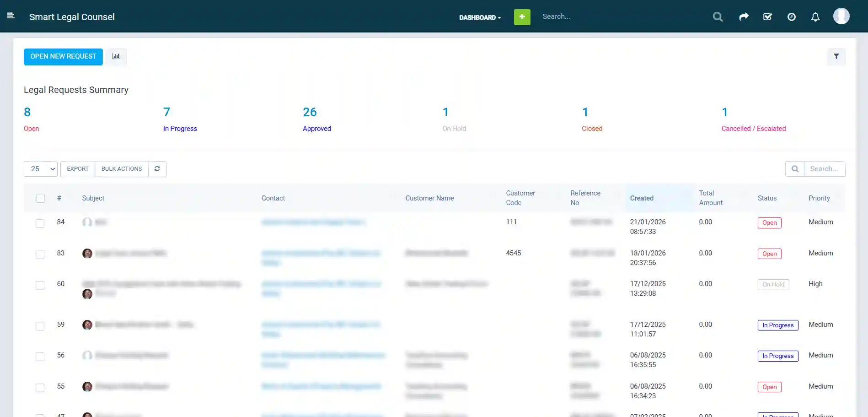Open the global search icon in navbar
The width and height of the screenshot is (868, 417).
tap(718, 16)
